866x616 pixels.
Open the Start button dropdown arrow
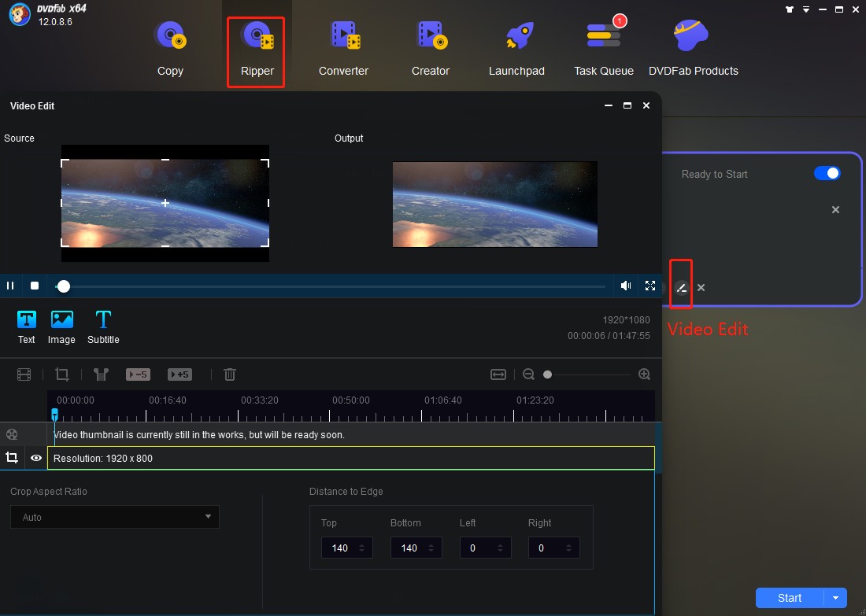pyautogui.click(x=836, y=598)
